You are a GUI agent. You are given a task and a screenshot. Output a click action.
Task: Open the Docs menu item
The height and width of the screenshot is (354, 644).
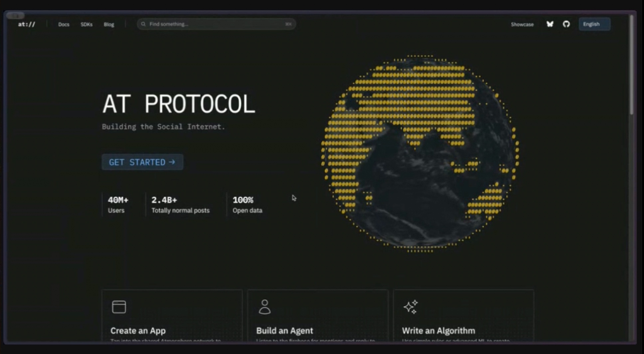[x=64, y=25]
